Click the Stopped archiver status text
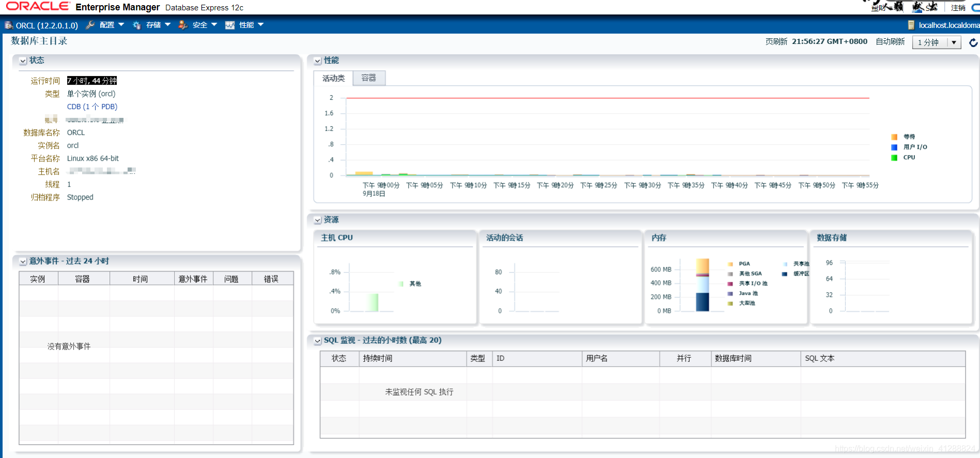Viewport: 980px width, 458px height. 80,197
